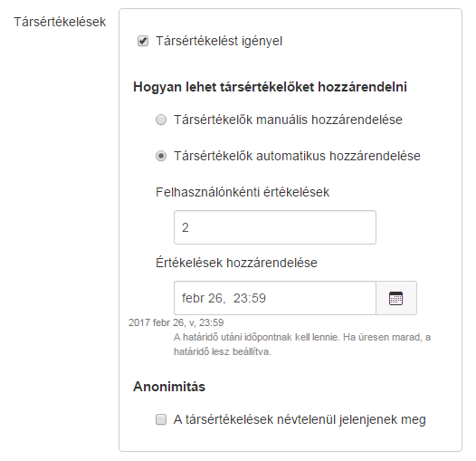Click the 'Értékelések hozzárendelése' field label

[236, 263]
